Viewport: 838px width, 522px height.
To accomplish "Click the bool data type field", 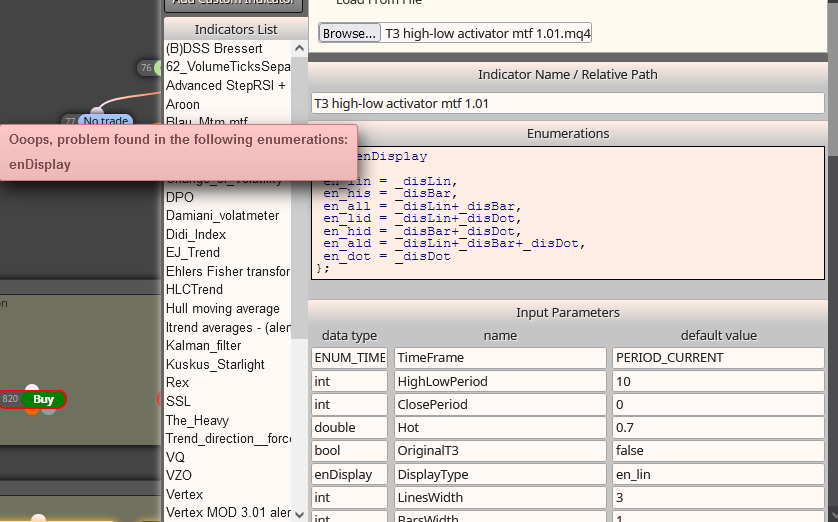I will click(350, 450).
